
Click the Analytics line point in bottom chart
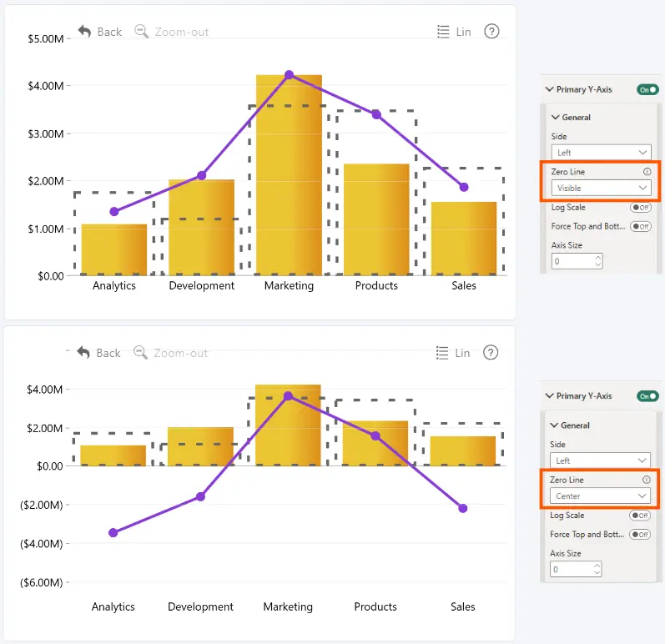113,532
